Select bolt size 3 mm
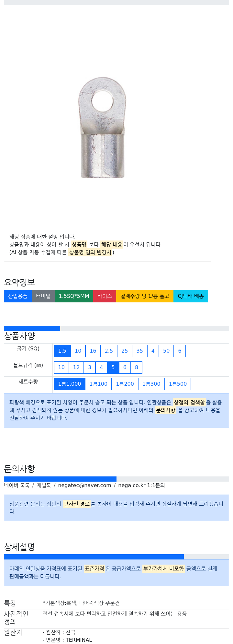 point(90,368)
